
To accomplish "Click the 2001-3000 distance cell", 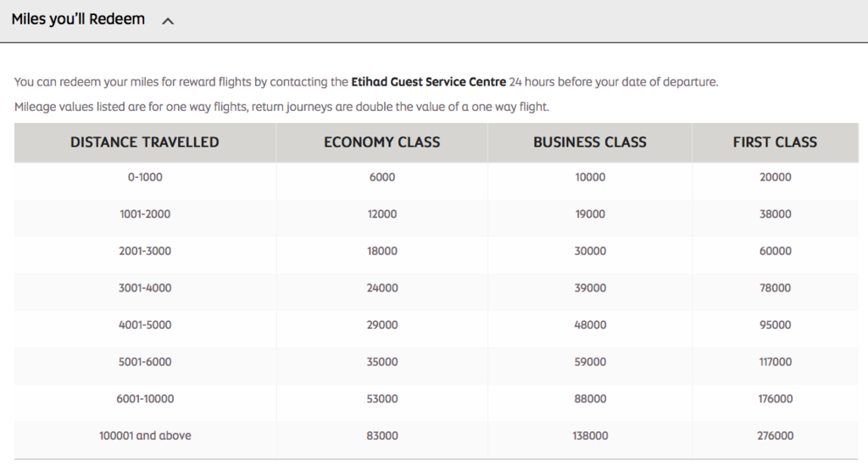I will (x=145, y=252).
